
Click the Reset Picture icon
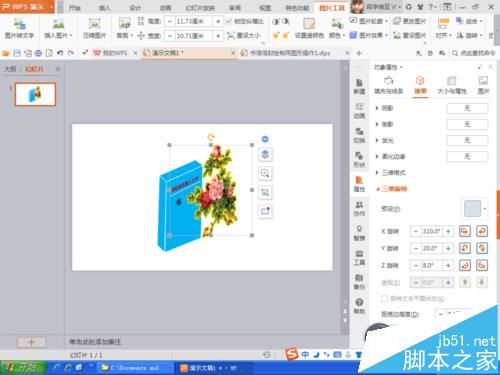[x=397, y=35]
